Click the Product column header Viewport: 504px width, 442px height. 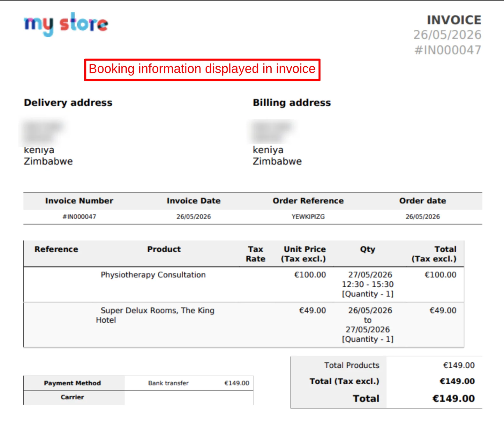tap(164, 249)
